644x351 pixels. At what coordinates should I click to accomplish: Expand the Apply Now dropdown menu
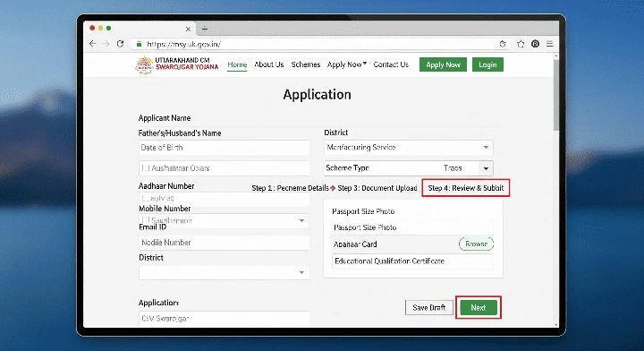[347, 64]
